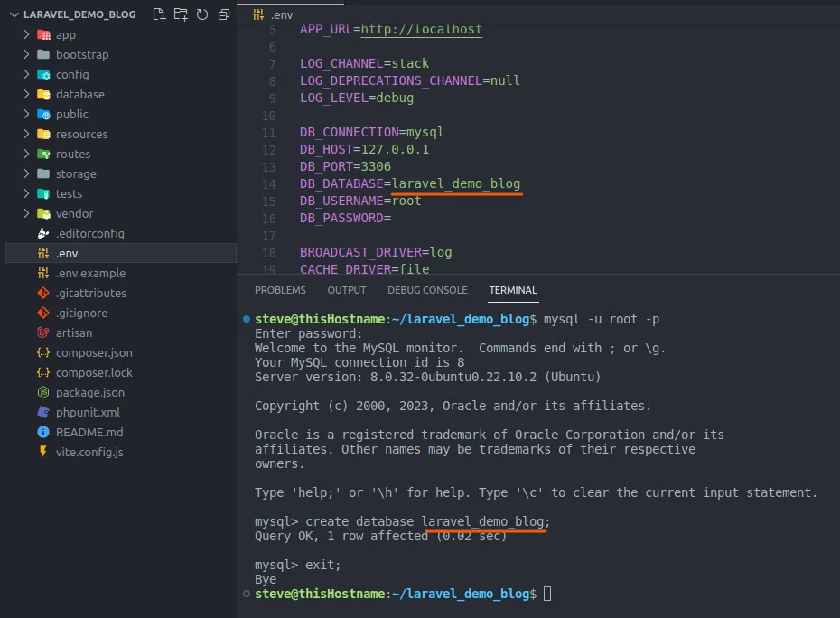Open the DEBUG CONSOLE tab

tap(427, 290)
